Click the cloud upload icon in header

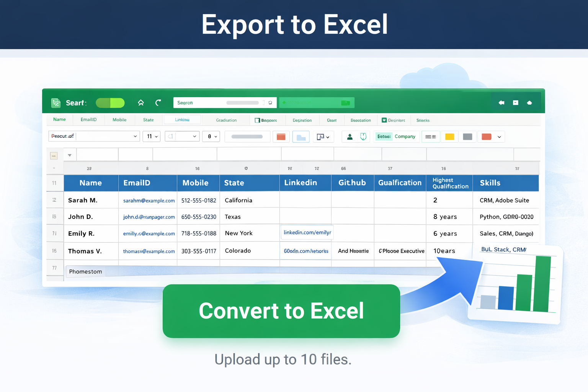[529, 103]
